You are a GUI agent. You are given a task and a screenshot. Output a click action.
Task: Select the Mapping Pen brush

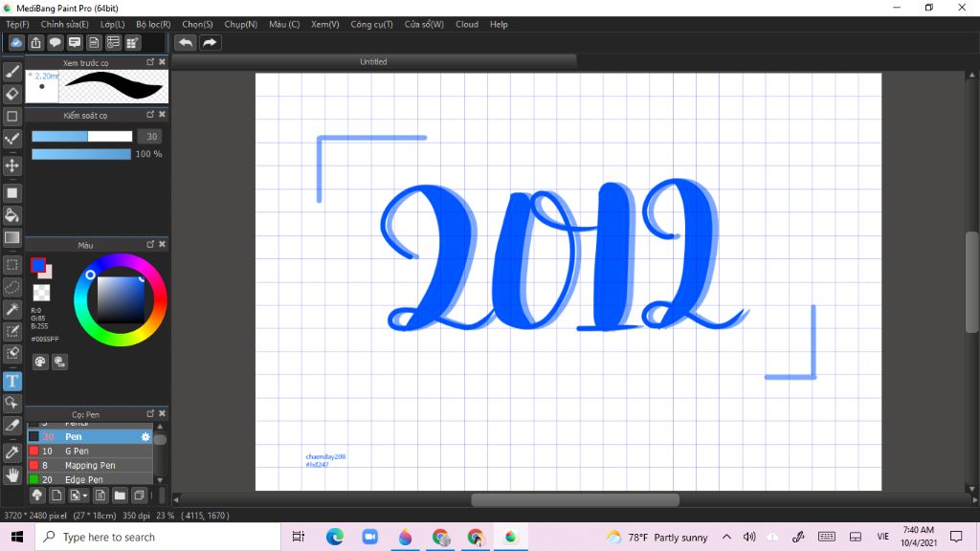click(89, 466)
